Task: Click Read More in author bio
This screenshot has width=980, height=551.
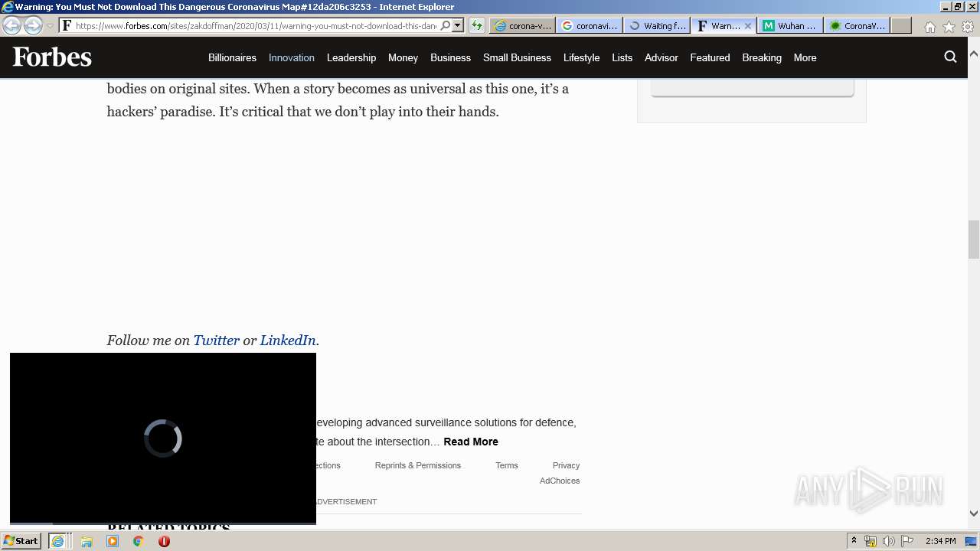Action: click(471, 442)
